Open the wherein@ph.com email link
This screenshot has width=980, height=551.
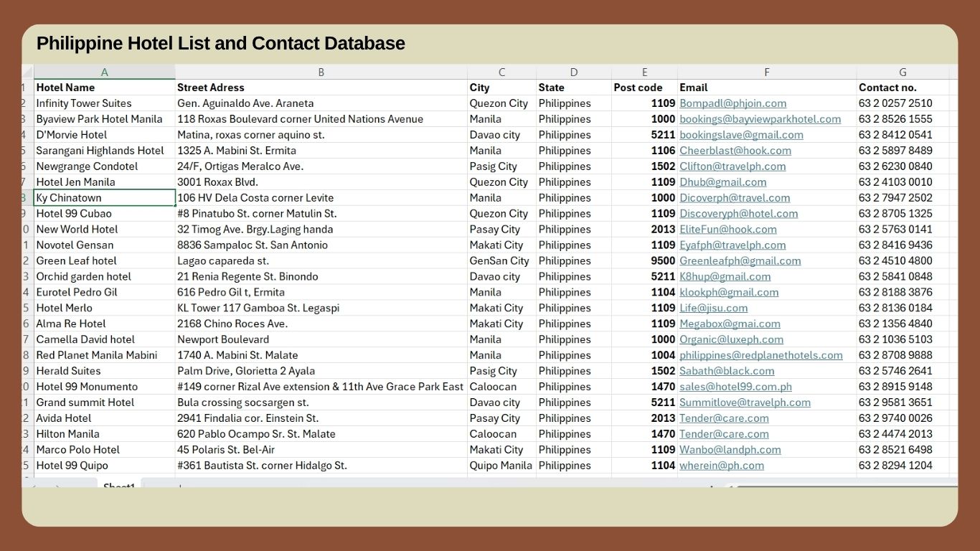(x=722, y=466)
